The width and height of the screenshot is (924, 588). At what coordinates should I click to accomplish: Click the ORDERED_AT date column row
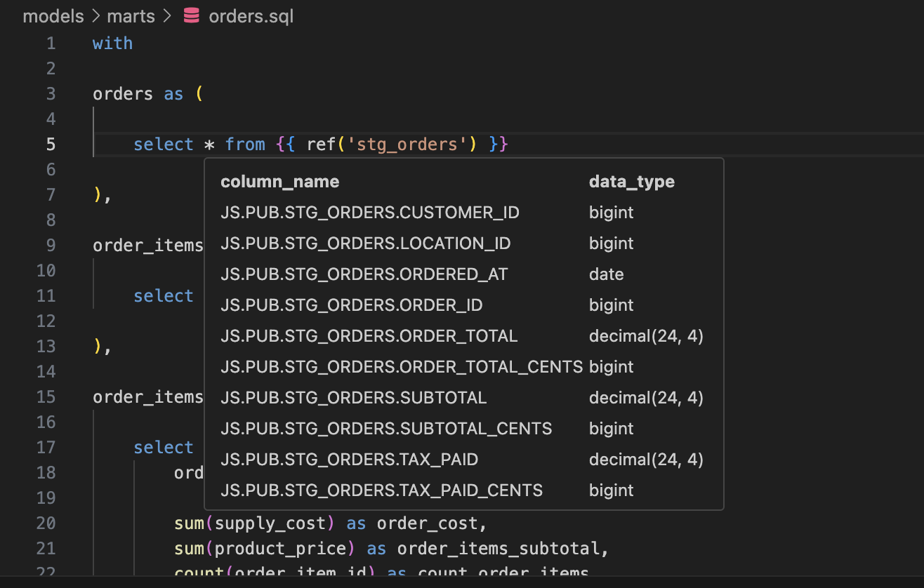[364, 274]
